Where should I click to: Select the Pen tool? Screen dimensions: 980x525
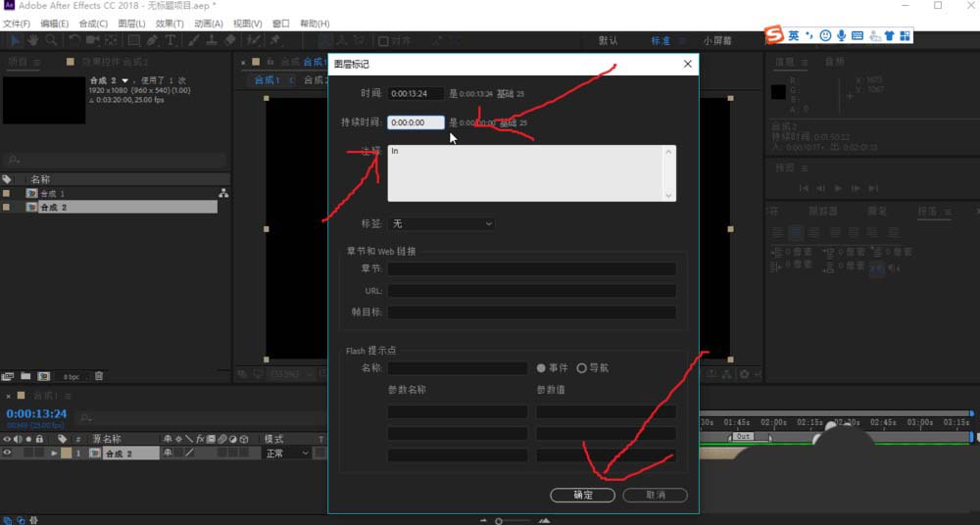pos(152,40)
